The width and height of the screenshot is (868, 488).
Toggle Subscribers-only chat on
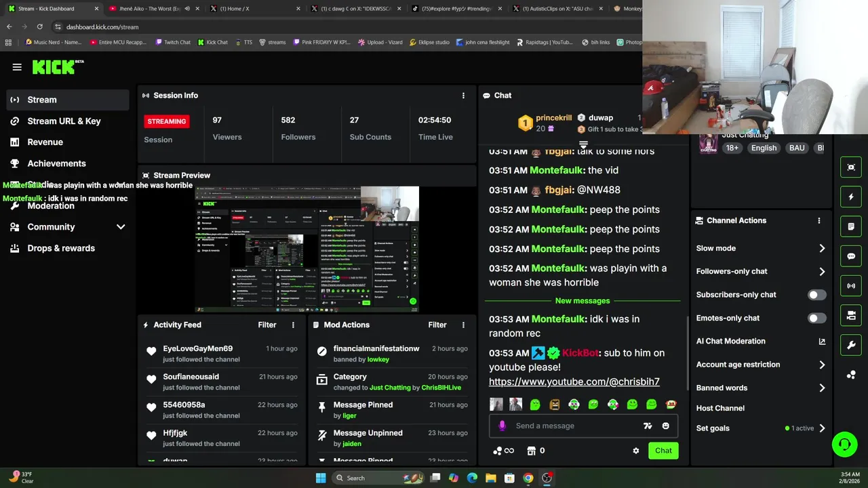click(816, 295)
